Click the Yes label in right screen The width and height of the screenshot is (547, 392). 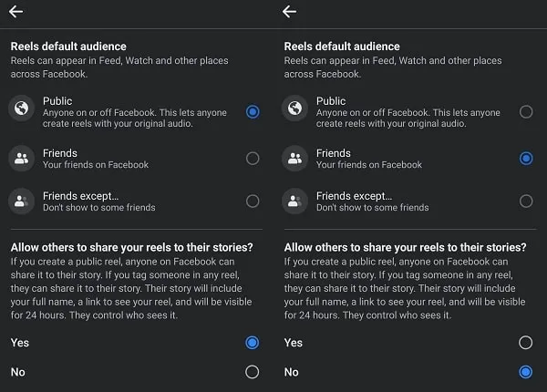[x=294, y=343]
